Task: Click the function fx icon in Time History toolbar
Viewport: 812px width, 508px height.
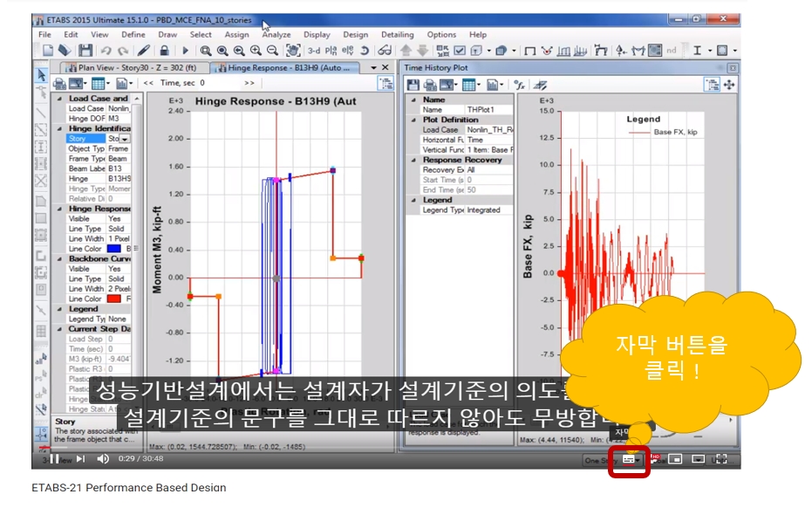Action: [519, 85]
